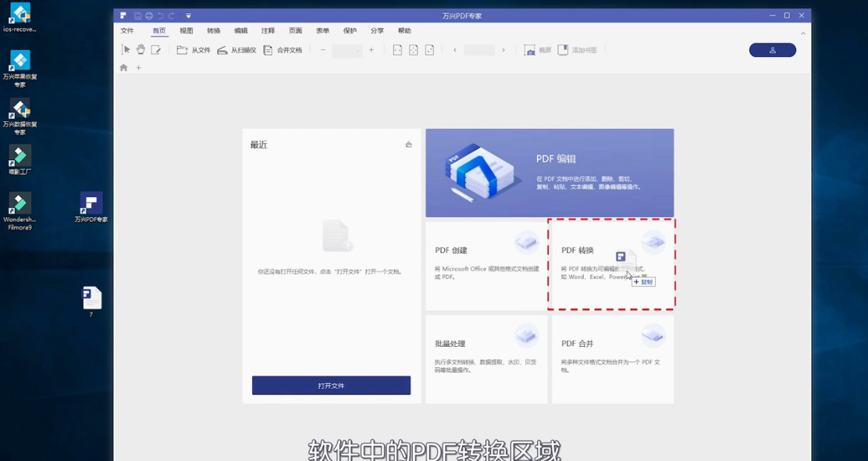The width and height of the screenshot is (868, 461).
Task: Open the quick access customize dropdown
Action: [x=188, y=16]
